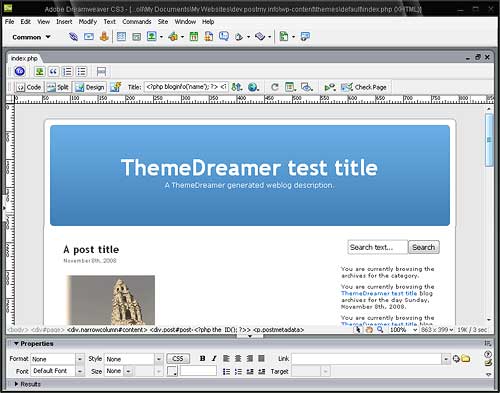Browse for file with folder icon
The width and height of the screenshot is (500, 393).
pos(466,359)
